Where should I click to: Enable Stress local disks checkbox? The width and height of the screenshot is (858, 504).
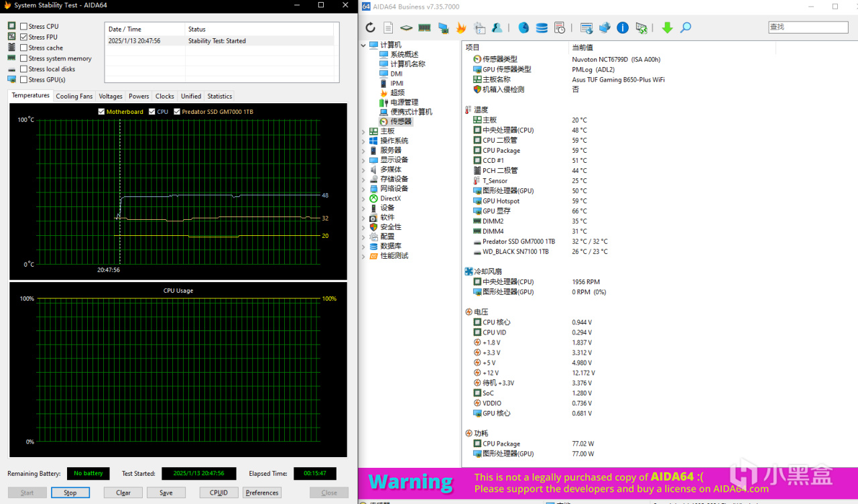point(24,69)
